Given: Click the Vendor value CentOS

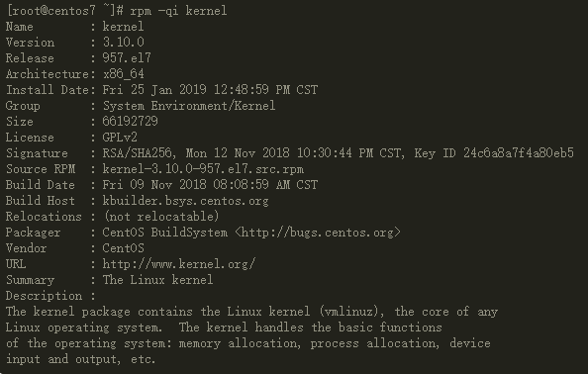Looking at the screenshot, I should pyautogui.click(x=124, y=248).
